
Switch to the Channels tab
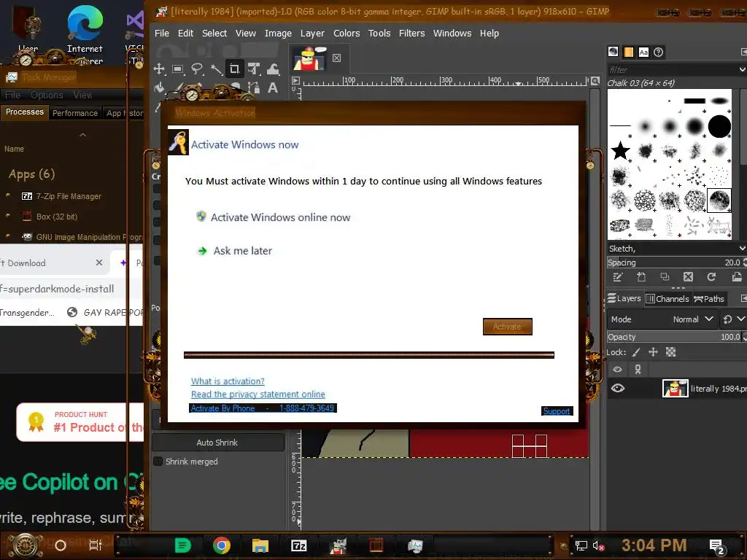[x=667, y=298]
